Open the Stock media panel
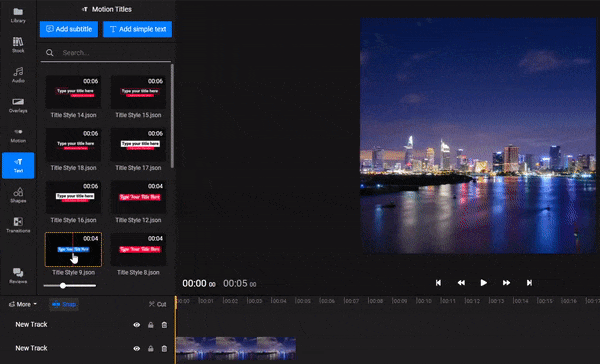 [18, 45]
